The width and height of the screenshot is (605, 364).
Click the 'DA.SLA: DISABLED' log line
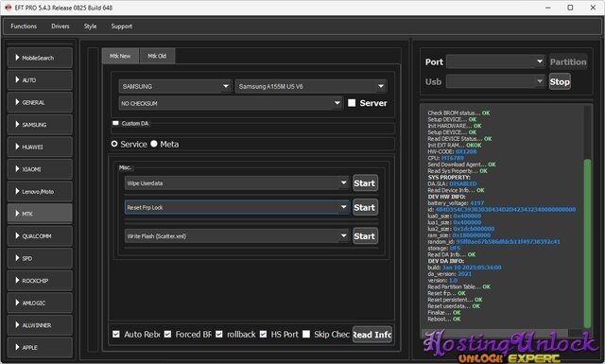452,183
